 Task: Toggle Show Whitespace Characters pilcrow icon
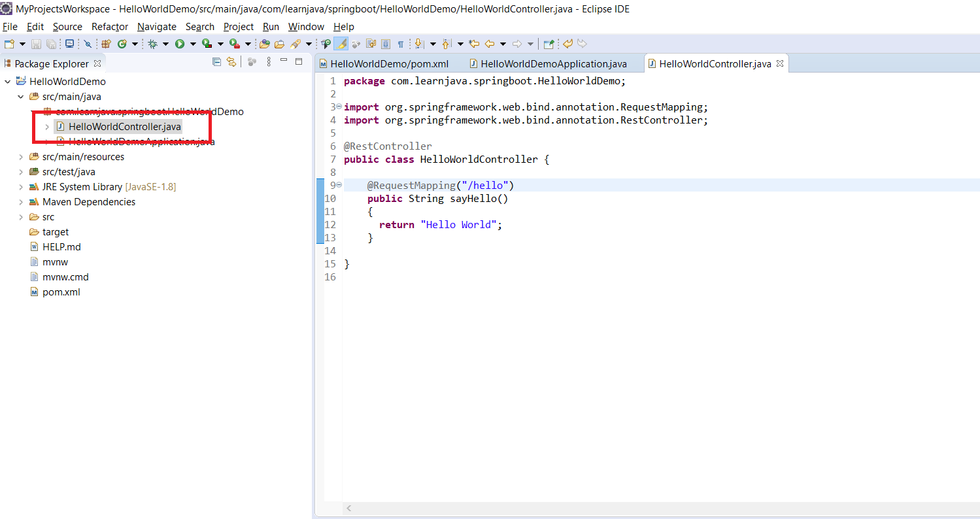pos(401,44)
